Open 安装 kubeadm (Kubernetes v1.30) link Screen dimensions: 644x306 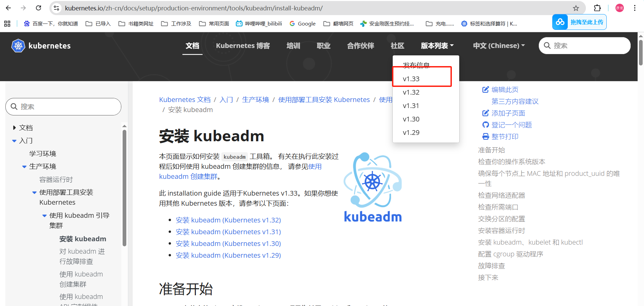pyautogui.click(x=228, y=244)
